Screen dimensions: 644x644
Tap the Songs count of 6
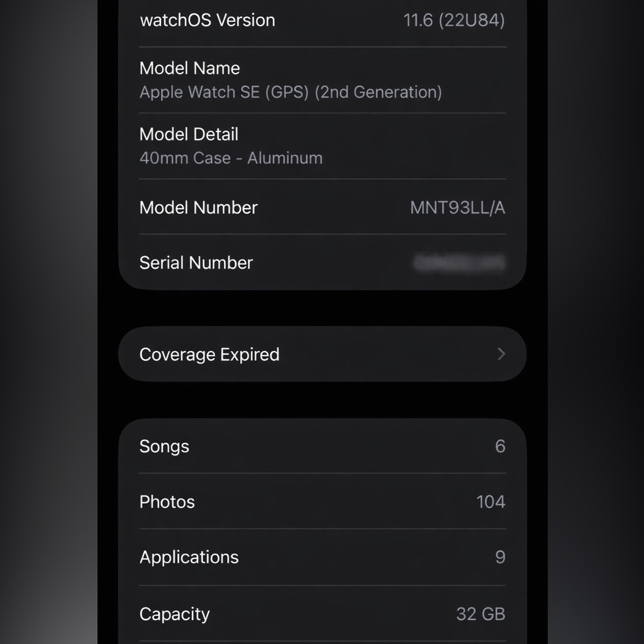coord(500,446)
